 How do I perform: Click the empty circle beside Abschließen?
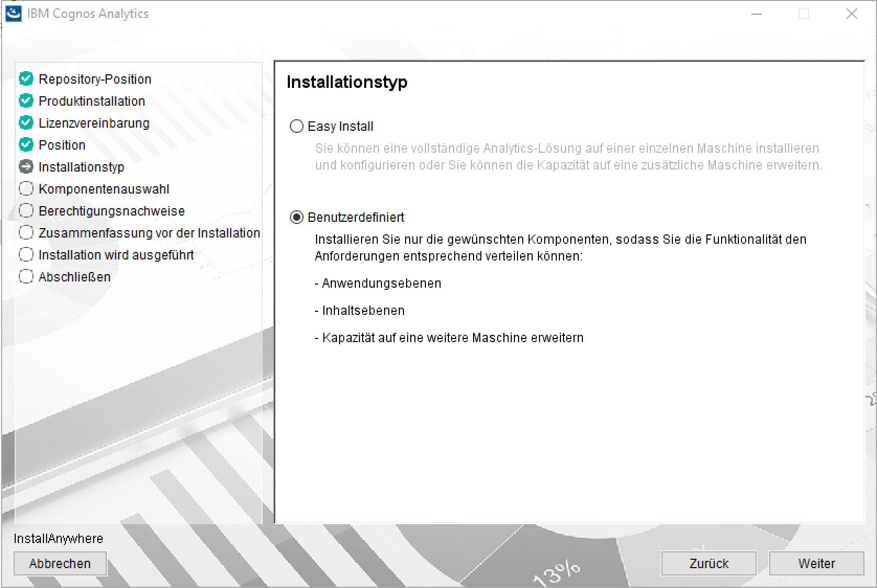click(x=26, y=277)
